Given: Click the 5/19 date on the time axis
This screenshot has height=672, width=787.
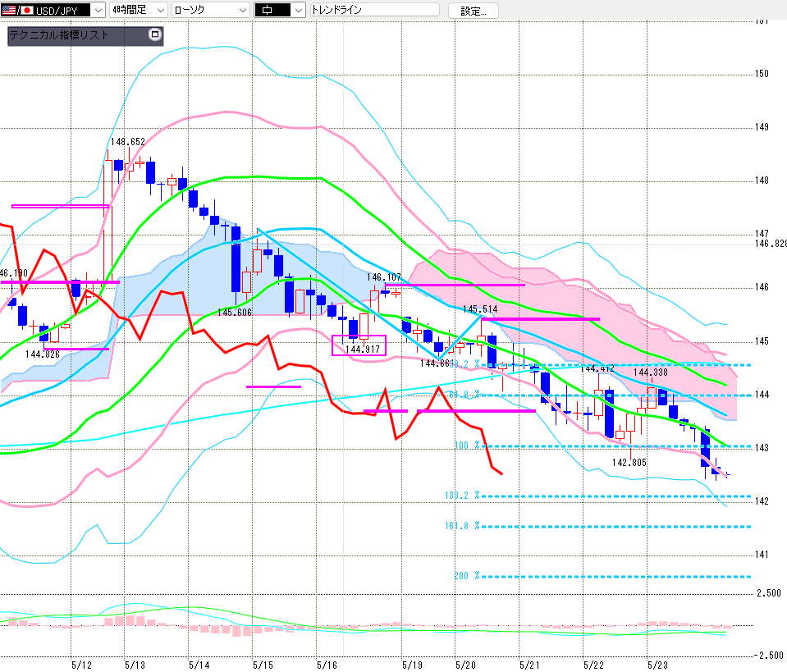Looking at the screenshot, I should click(413, 665).
